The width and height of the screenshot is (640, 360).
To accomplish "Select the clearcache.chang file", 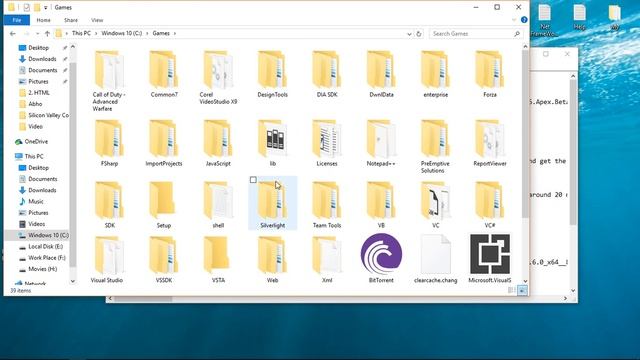I will (436, 259).
